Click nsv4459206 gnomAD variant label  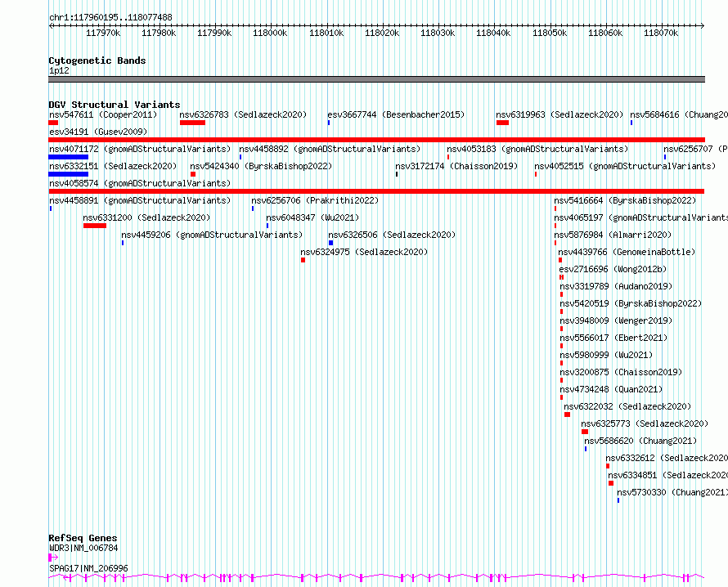click(x=212, y=235)
